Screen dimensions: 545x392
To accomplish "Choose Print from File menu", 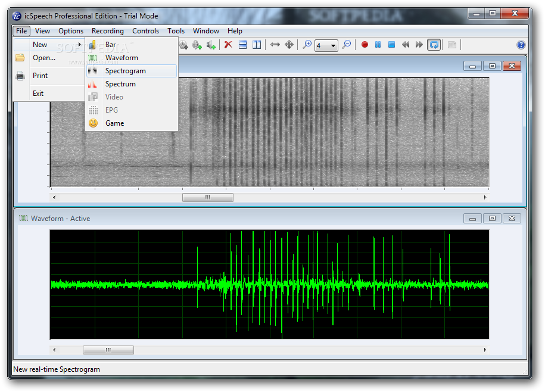I will [x=49, y=76].
